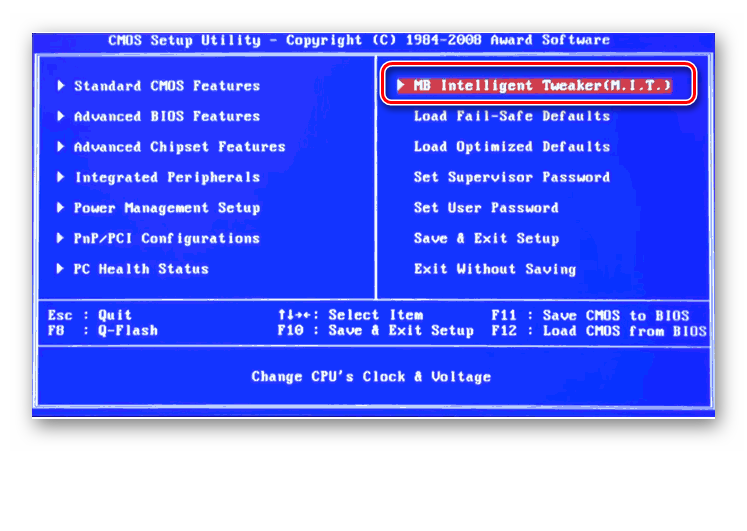747x531 pixels.
Task: Open Integrated Peripherals menu
Action: 167,177
